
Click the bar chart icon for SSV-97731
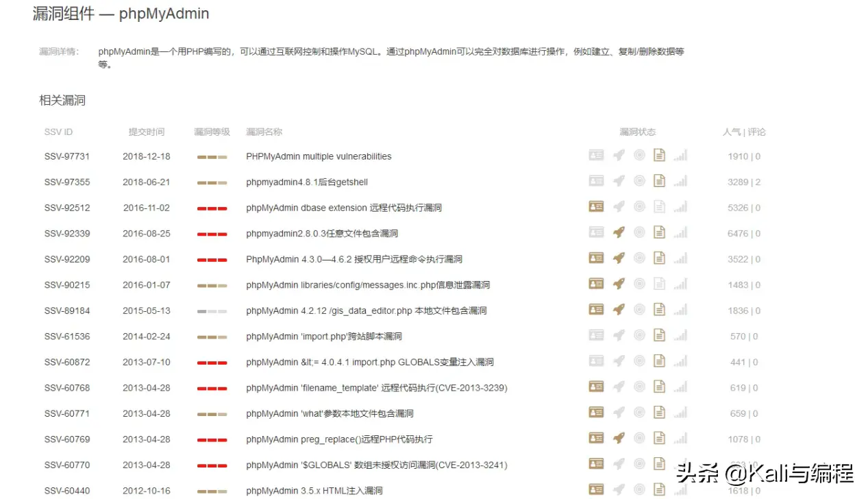[680, 156]
